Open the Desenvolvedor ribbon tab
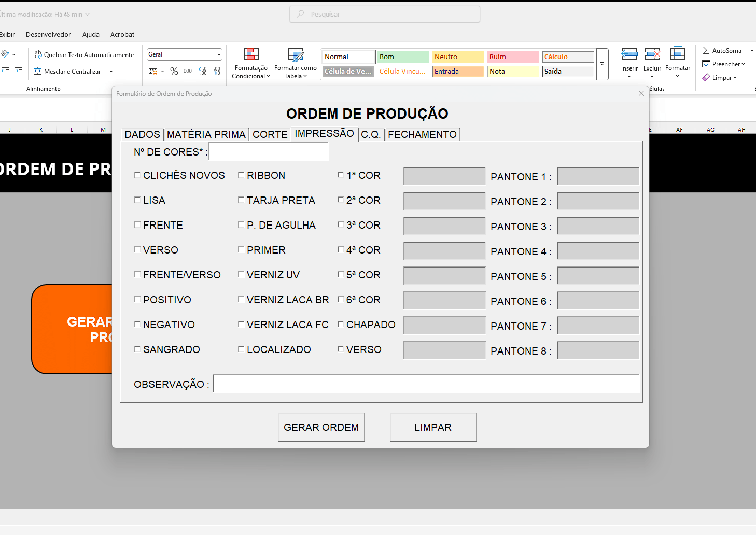Viewport: 756px width, 535px height. coord(48,34)
